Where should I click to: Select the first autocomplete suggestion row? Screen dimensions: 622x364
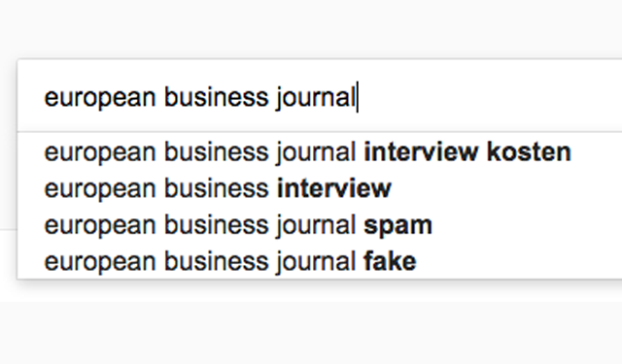point(320,152)
